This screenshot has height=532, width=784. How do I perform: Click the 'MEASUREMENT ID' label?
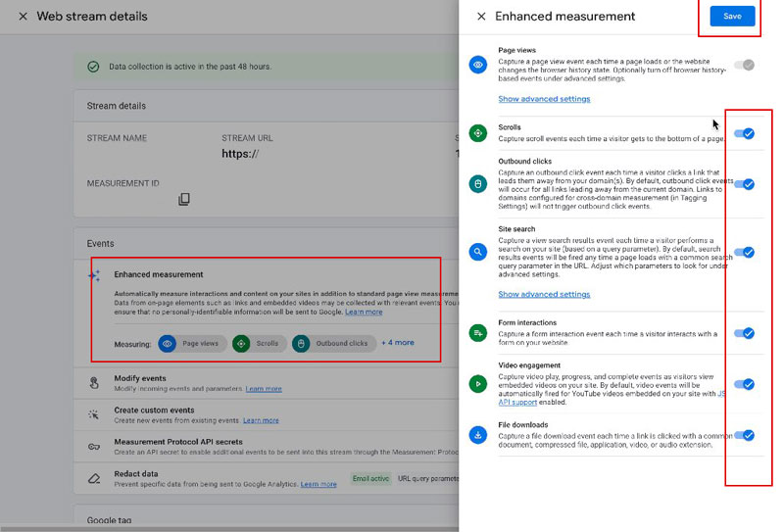click(123, 183)
